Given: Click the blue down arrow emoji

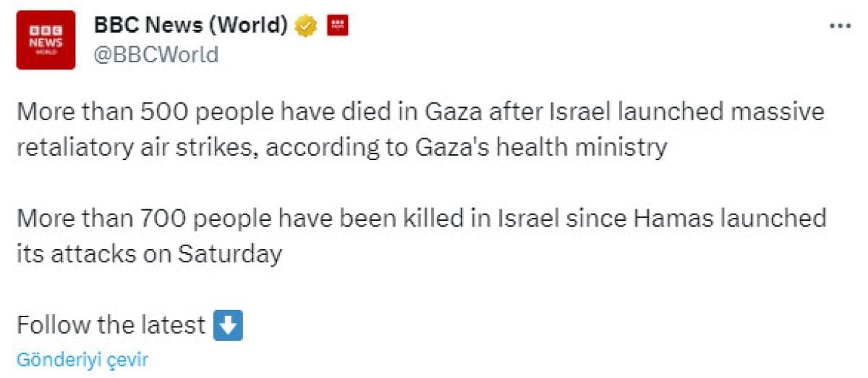Looking at the screenshot, I should (x=228, y=325).
